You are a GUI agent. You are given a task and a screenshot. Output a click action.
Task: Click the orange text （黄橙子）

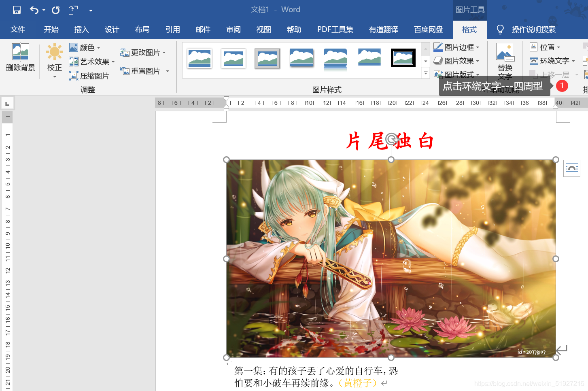point(357,383)
